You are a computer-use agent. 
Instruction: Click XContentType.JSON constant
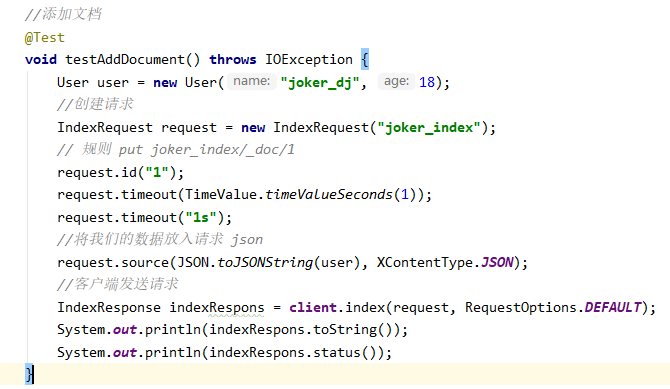445,262
